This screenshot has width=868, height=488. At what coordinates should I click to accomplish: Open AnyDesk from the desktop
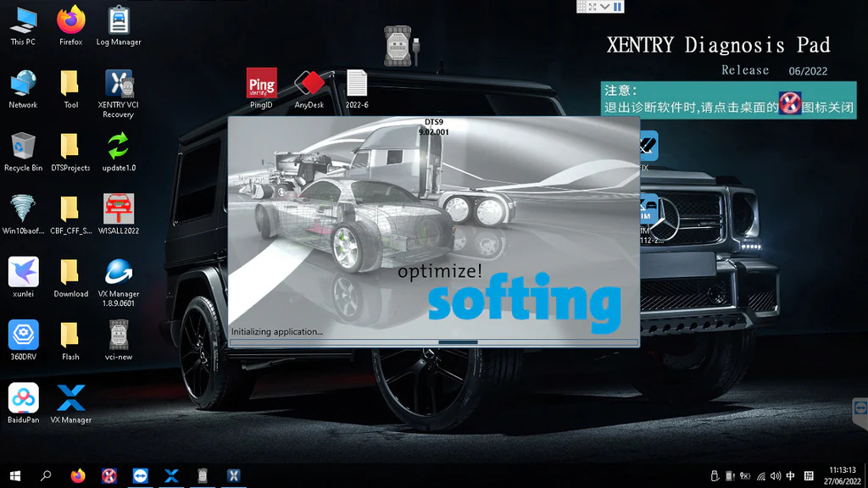click(x=309, y=88)
